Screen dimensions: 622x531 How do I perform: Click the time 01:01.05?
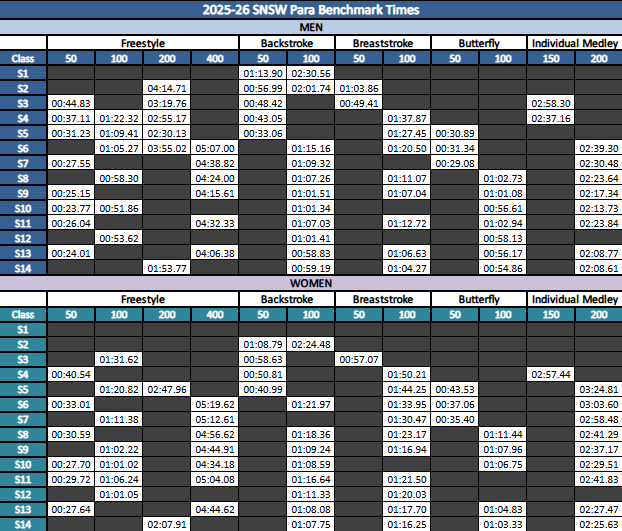point(119,495)
